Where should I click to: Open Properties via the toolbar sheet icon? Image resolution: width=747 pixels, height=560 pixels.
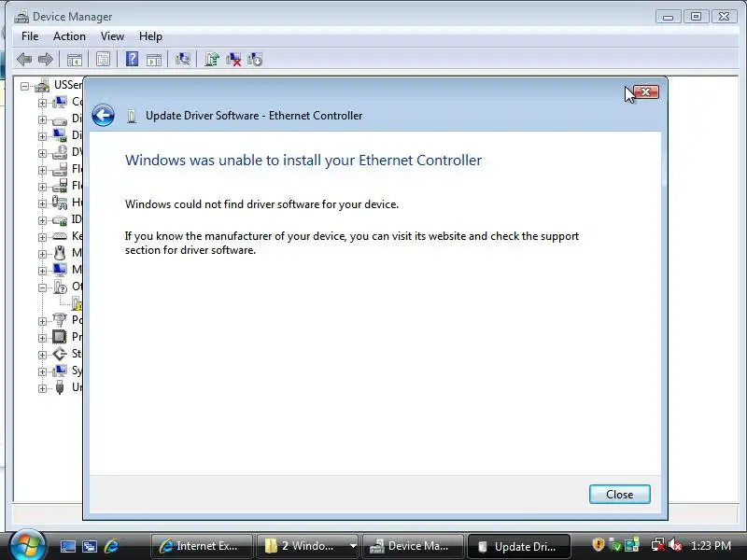(x=103, y=60)
